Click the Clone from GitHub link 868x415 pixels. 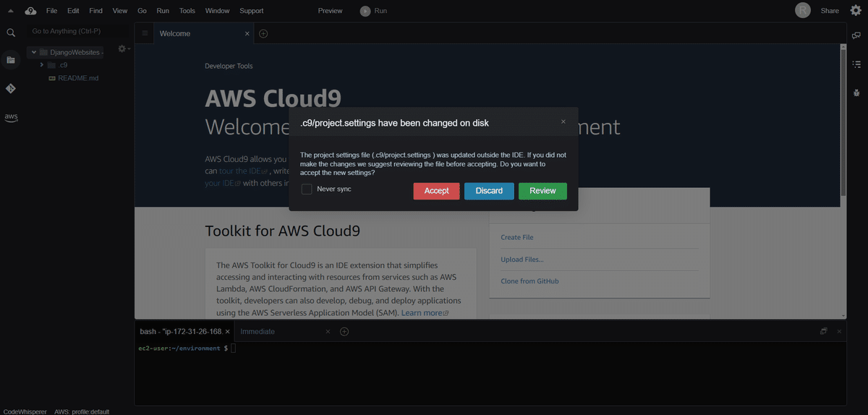coord(529,281)
